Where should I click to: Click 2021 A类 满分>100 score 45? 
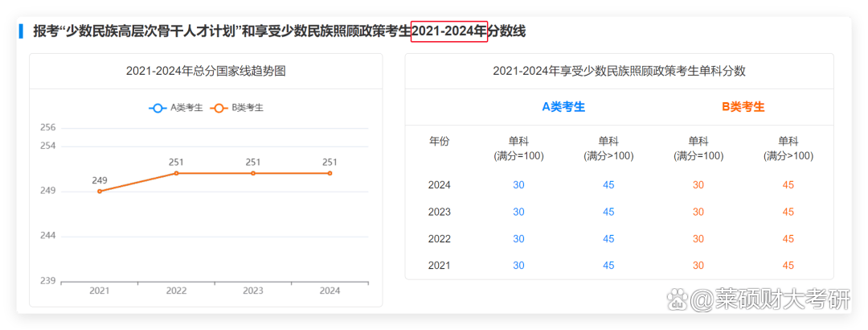pos(608,266)
